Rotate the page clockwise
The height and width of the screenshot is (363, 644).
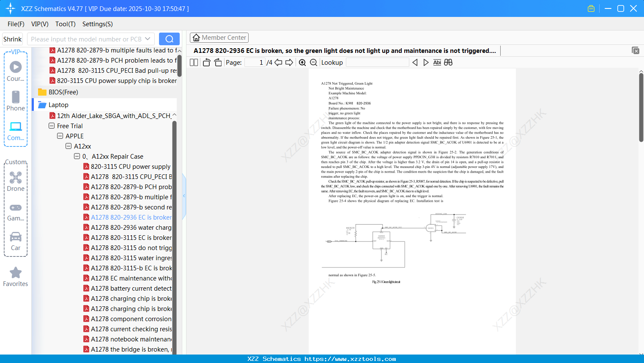point(218,63)
